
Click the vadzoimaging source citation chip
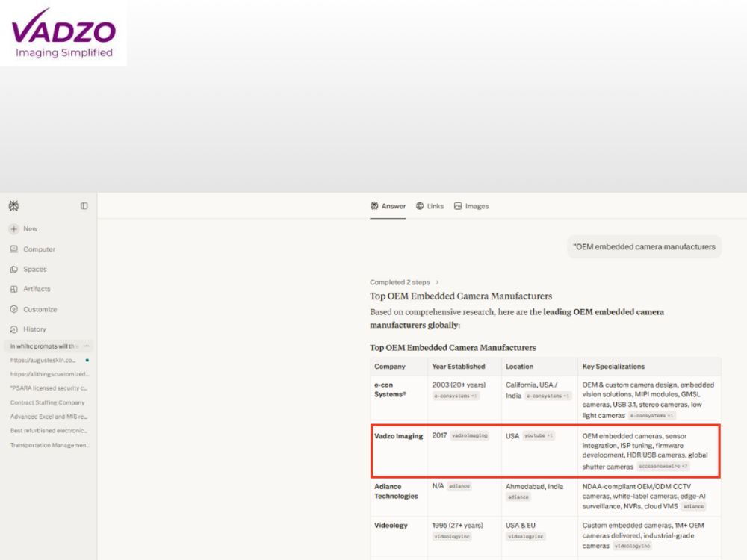[469, 435]
